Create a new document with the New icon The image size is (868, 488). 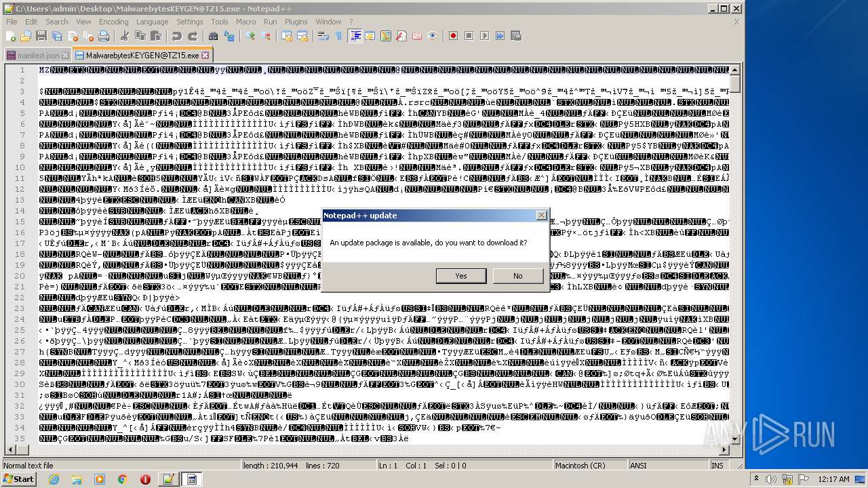tap(11, 36)
